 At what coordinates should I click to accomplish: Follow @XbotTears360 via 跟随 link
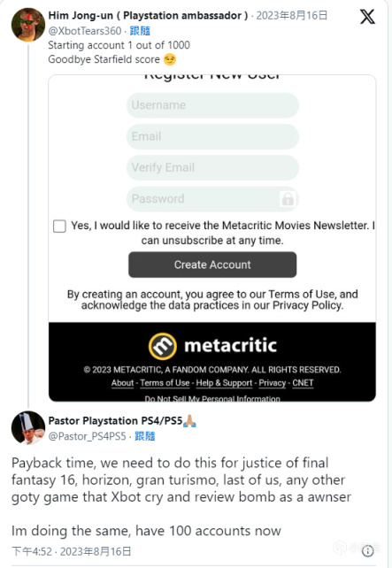coord(140,31)
